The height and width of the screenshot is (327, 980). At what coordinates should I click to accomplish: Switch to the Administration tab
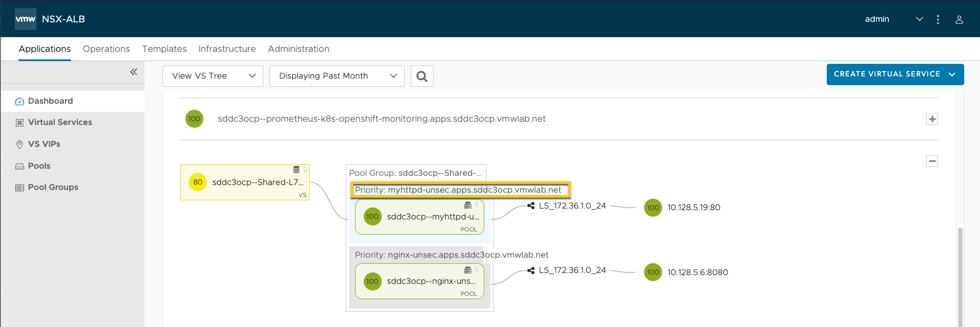click(298, 49)
